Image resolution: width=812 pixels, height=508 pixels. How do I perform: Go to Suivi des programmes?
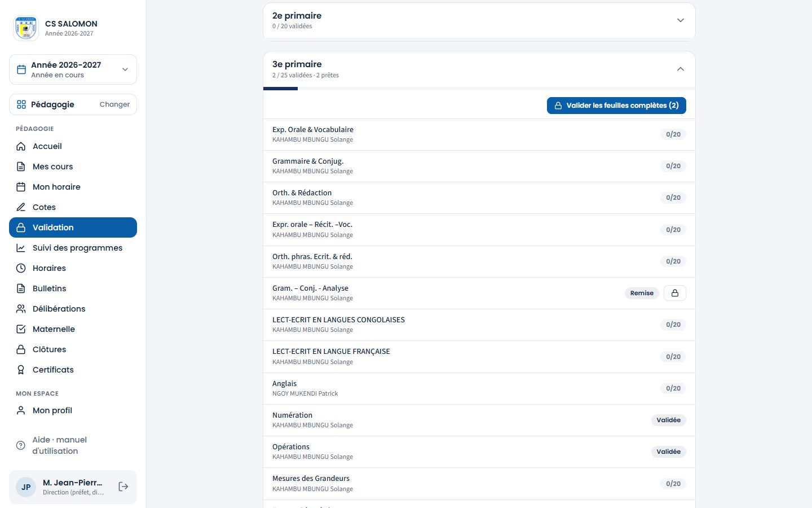(73, 248)
